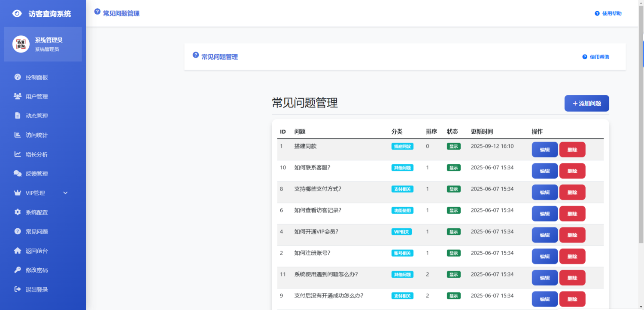The height and width of the screenshot is (310, 644).
Task: Expand the VIP管理 submenu chevron
Action: [x=65, y=193]
